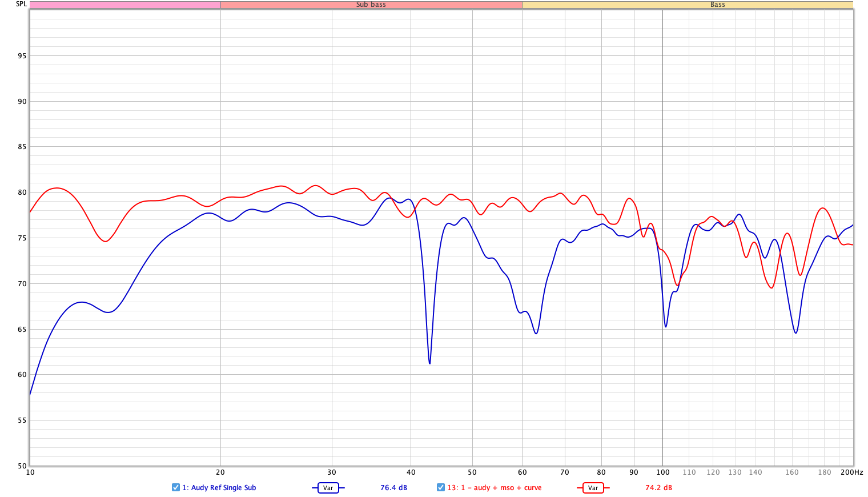Click the 95 SPL axis label
The height and width of the screenshot is (497, 868).
tap(22, 56)
